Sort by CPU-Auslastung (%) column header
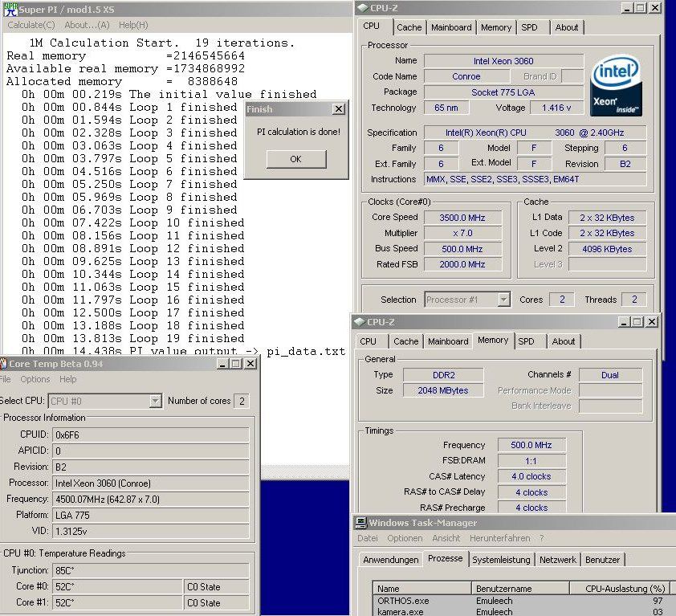676x616 pixels. pos(619,589)
